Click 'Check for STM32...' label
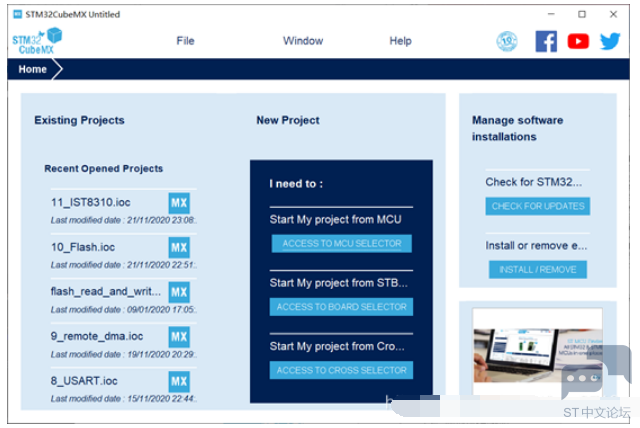Image resolution: width=640 pixels, height=428 pixels. coord(533,182)
